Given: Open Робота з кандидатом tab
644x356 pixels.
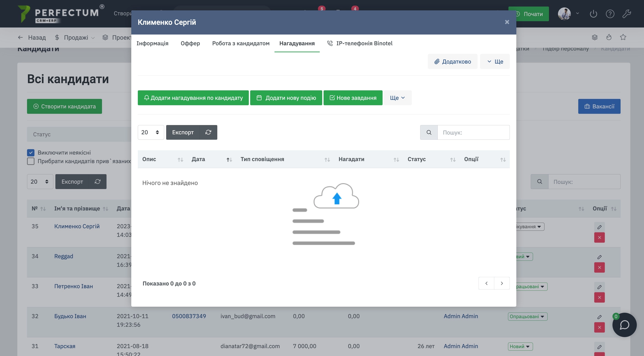Looking at the screenshot, I should (x=241, y=43).
